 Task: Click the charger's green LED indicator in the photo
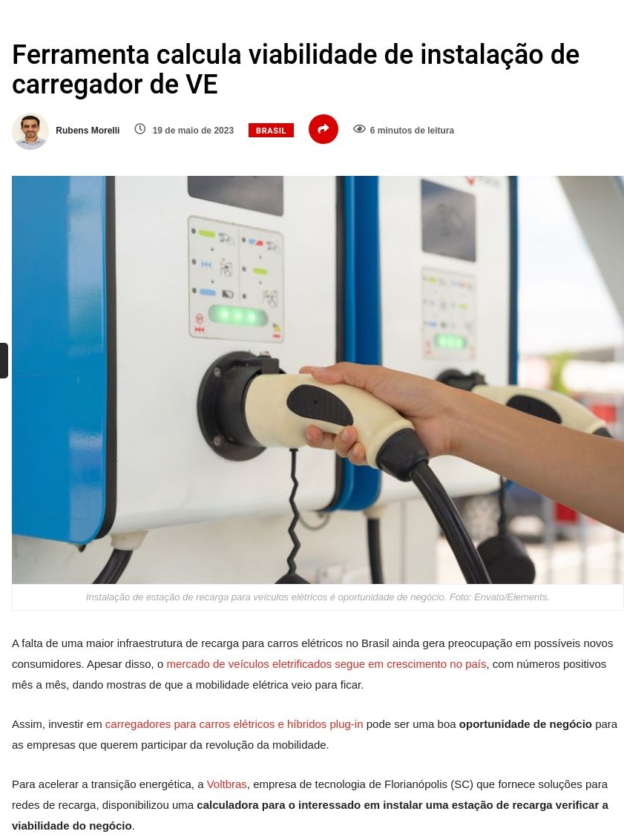coord(238,316)
